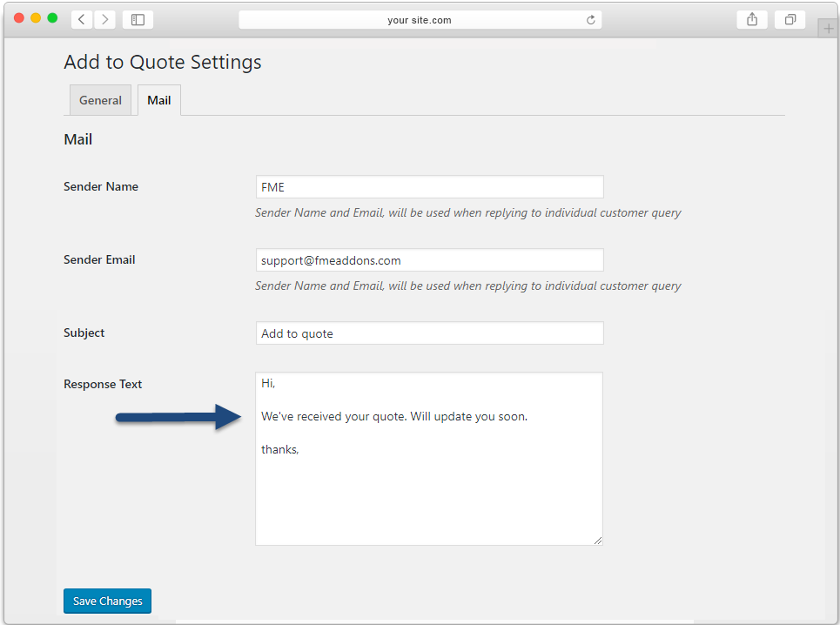Focus the Sender Name field containing FME
This screenshot has width=840, height=625.
coord(430,187)
